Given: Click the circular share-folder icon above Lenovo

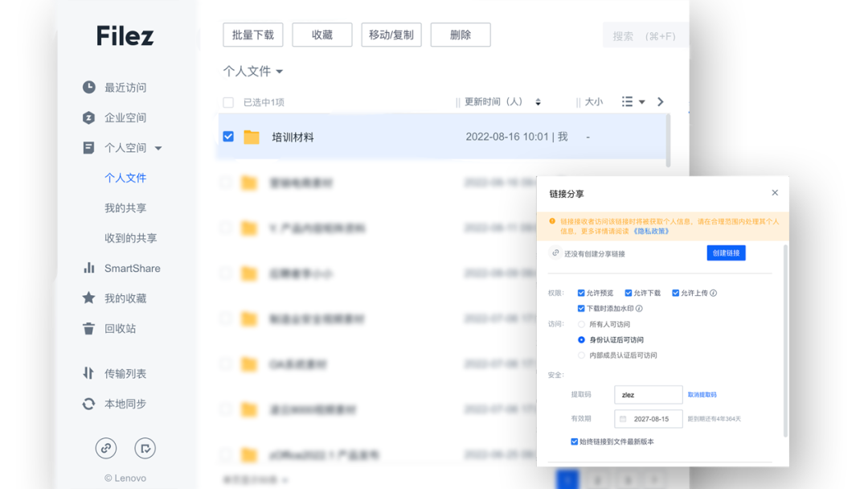Looking at the screenshot, I should point(145,448).
